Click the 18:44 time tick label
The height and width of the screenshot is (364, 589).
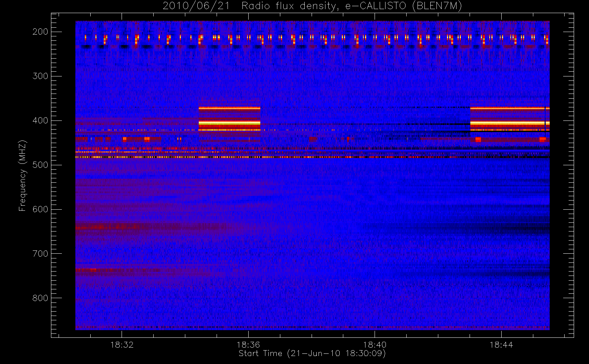coord(501,345)
